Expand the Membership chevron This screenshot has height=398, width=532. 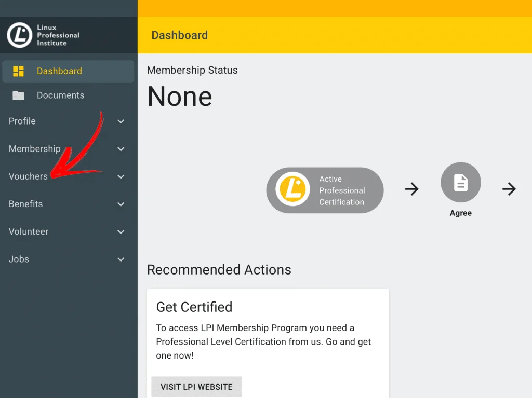click(121, 149)
